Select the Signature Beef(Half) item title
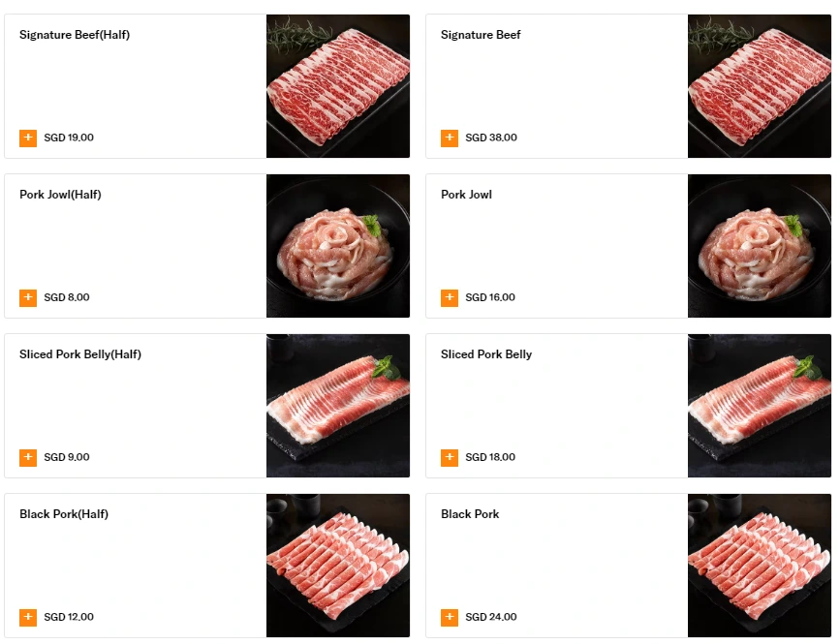Screen dimensions: 840x644 75,35
